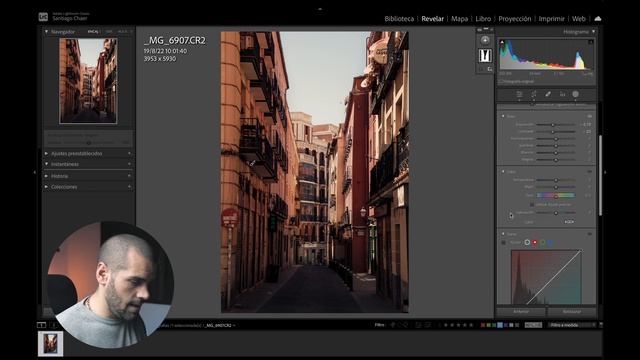Open the Edit sliders tool icon
Viewport: 640px width, 360px height.
pos(519,94)
